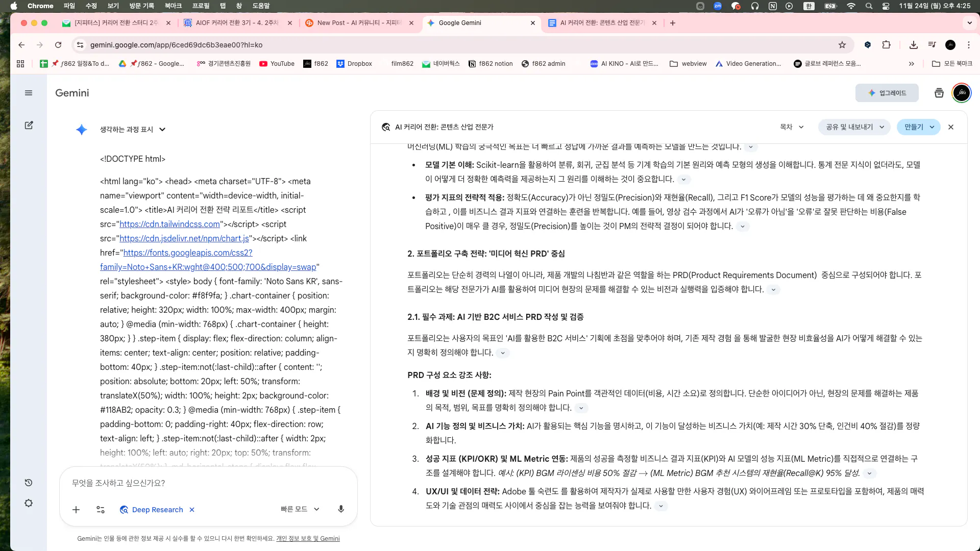Switch to the New Post AI 커뮤니티 tab

(x=359, y=23)
